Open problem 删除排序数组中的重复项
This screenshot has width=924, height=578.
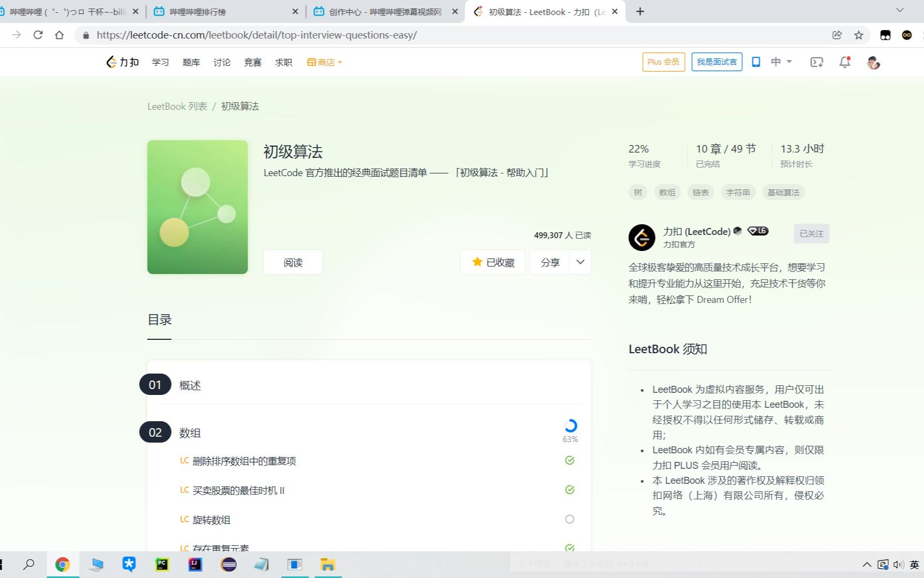coord(244,461)
